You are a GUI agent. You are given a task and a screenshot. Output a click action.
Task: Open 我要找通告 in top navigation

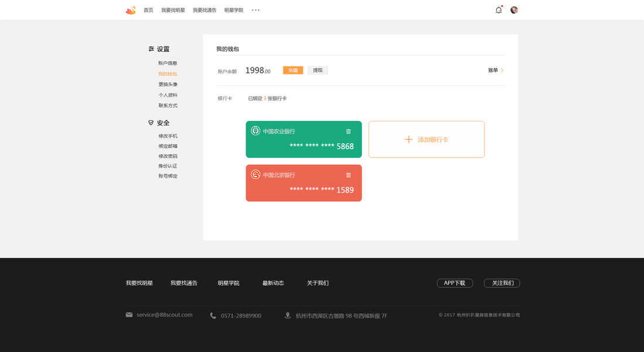tap(205, 11)
